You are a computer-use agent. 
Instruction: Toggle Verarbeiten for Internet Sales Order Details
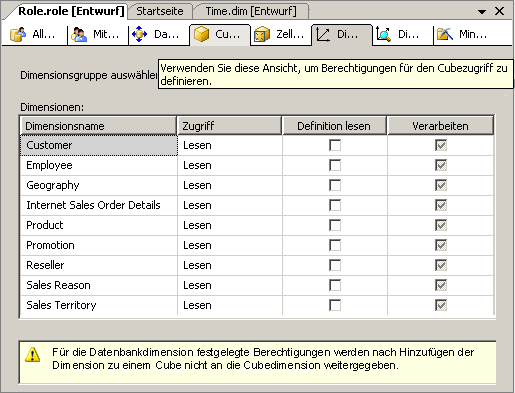pos(441,205)
